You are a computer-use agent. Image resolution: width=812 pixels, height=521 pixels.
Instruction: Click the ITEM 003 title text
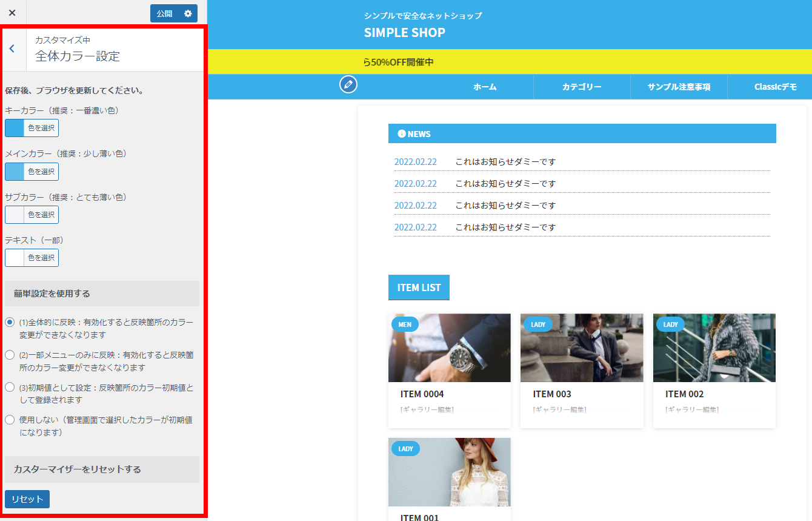click(552, 394)
